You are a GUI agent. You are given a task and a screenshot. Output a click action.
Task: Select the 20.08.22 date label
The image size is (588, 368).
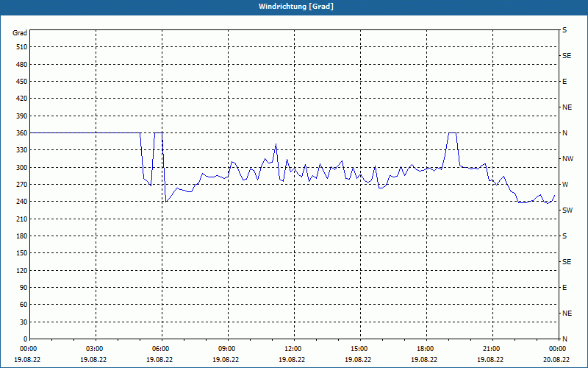(556, 359)
